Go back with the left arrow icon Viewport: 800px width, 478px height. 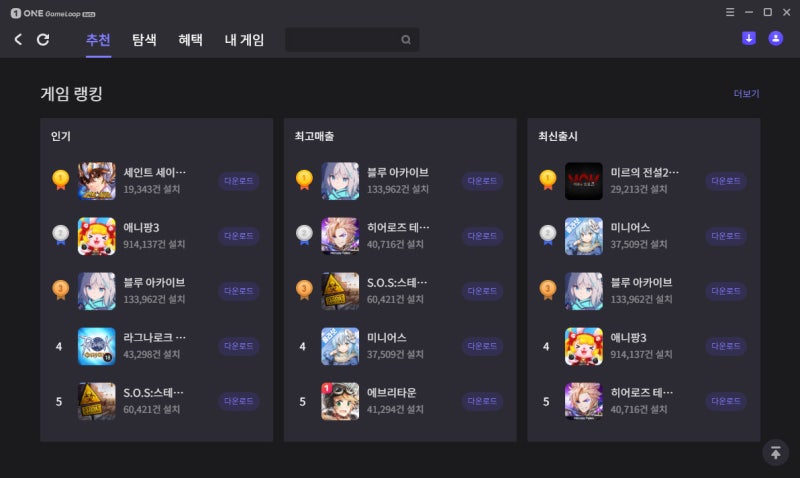coord(18,39)
